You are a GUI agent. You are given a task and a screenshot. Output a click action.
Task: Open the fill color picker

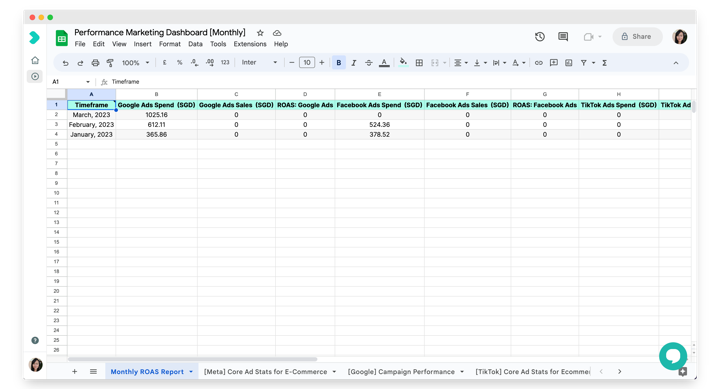pos(403,63)
